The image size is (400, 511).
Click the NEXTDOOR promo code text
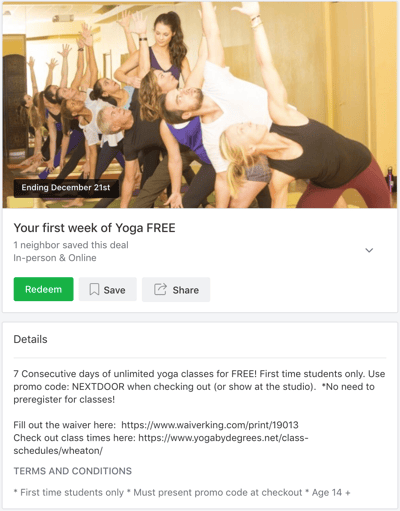[98, 387]
